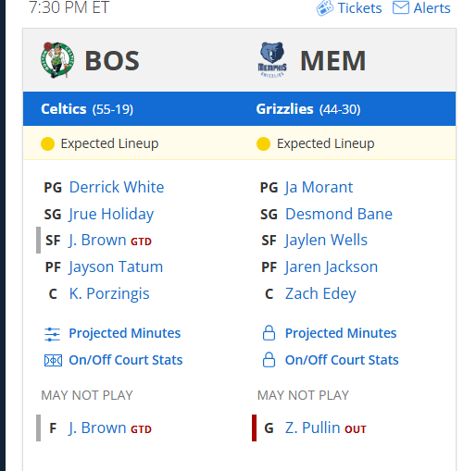Screen dimensions: 476x471
Task: Open the Alerts link
Action: click(x=432, y=8)
